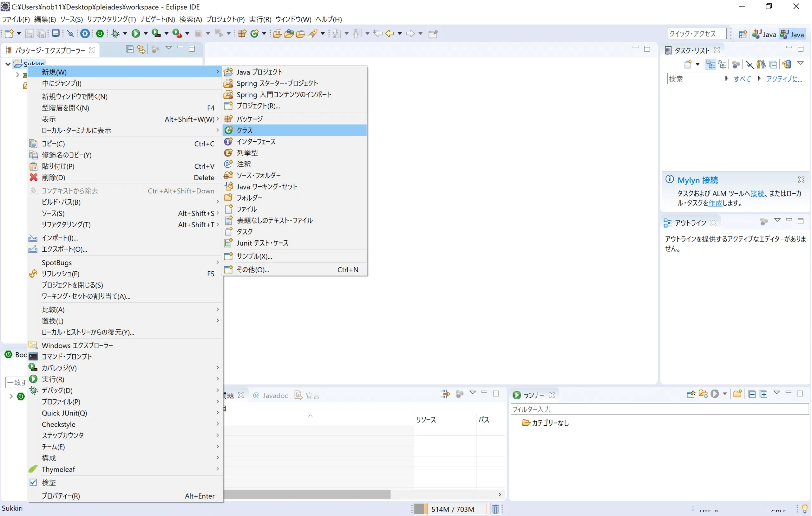
Task: Click the bug Debug toolbar icon
Action: pos(115,34)
